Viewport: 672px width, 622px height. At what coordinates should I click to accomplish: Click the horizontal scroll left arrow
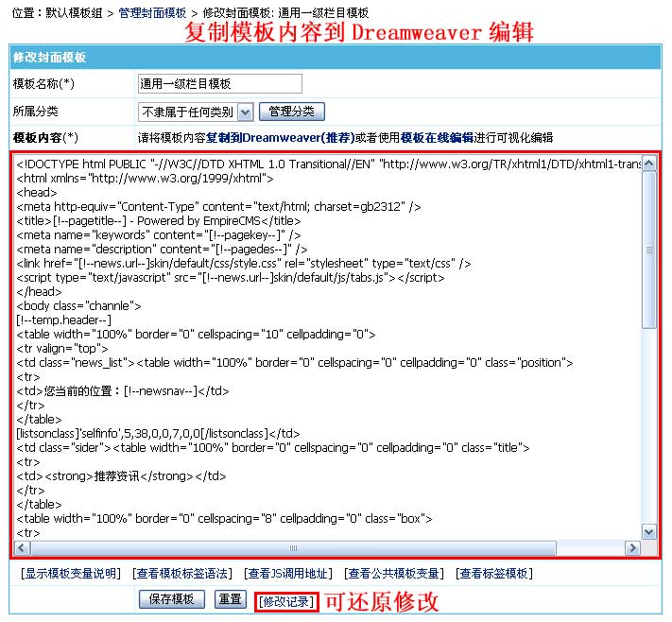pos(25,548)
